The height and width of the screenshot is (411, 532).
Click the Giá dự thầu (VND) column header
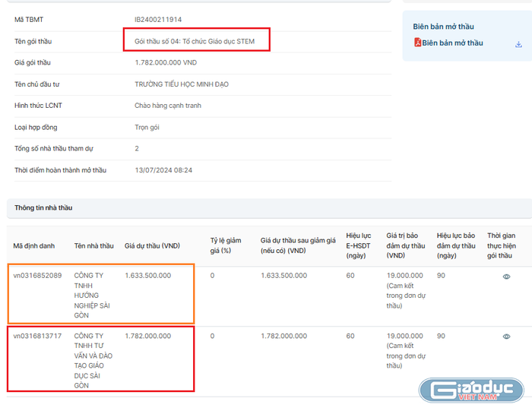pyautogui.click(x=152, y=245)
